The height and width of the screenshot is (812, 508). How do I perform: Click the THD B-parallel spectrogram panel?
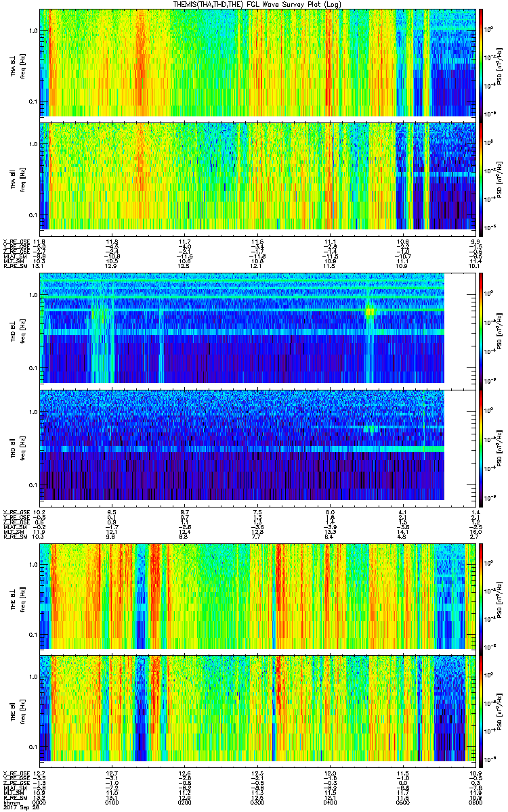257,447
